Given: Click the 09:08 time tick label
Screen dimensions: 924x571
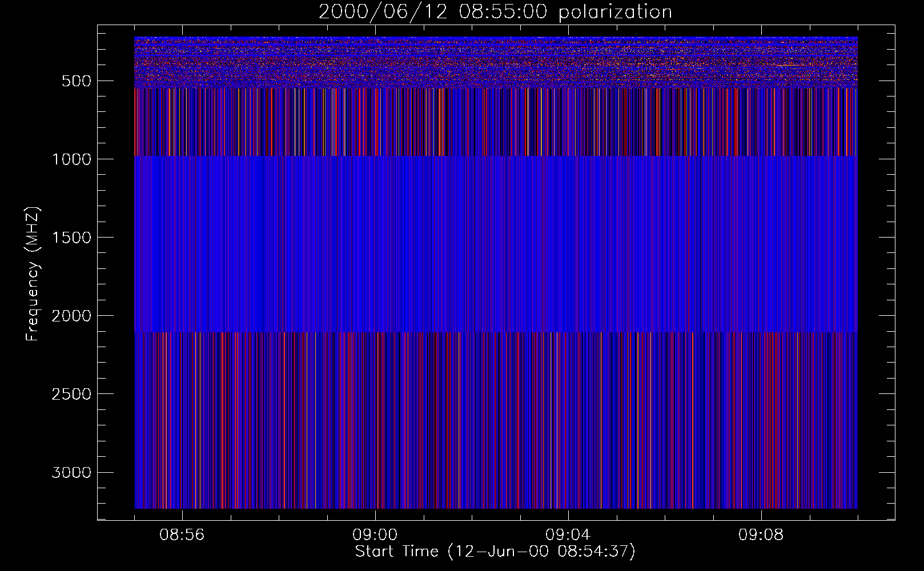Looking at the screenshot, I should pos(761,535).
